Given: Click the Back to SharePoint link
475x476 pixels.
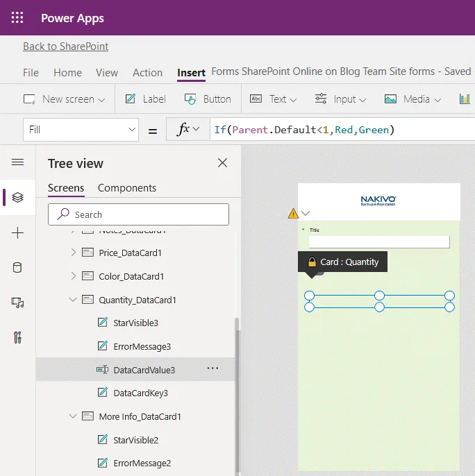Looking at the screenshot, I should click(65, 46).
